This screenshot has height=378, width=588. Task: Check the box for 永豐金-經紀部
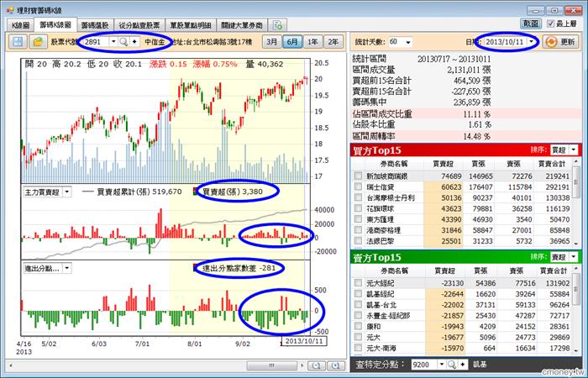tap(358, 316)
